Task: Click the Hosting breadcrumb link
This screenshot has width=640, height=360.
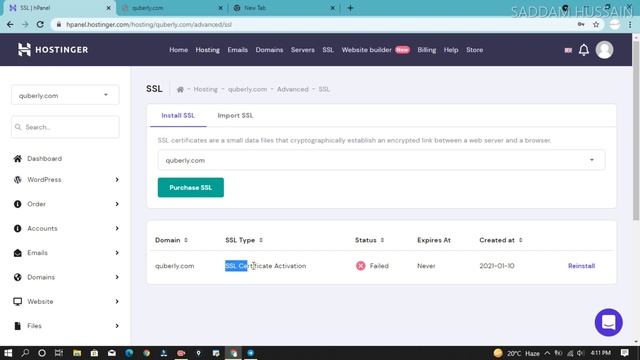Action: [205, 89]
